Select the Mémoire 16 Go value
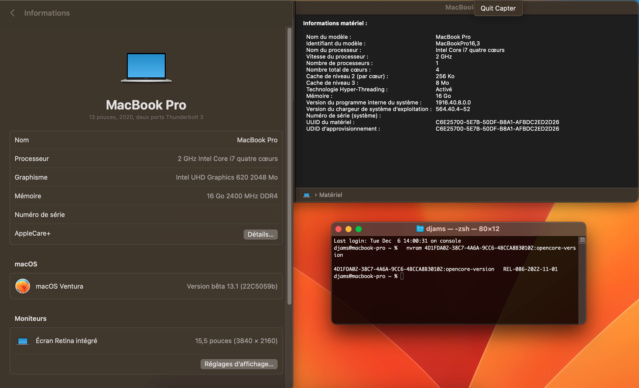The image size is (639, 388). click(x=443, y=96)
